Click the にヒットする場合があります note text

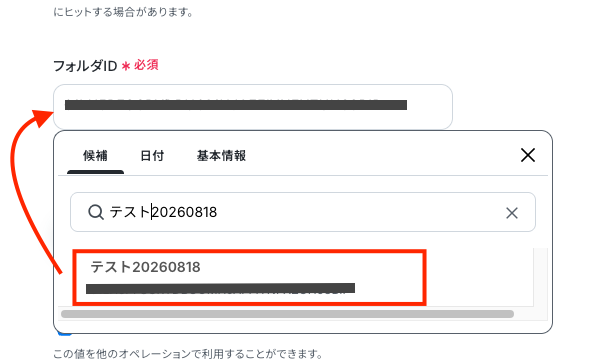click(x=123, y=12)
